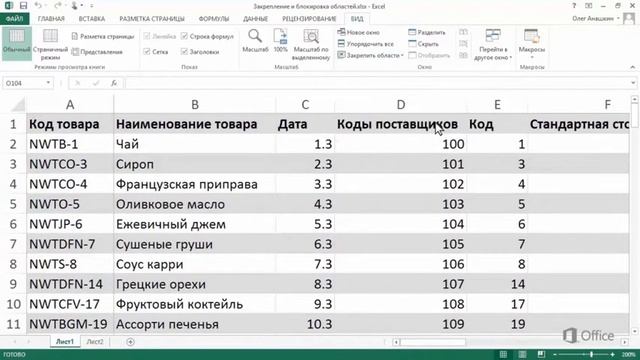Arrange All windows (Упорядочить все)
Screen dimensions: 640x360
tap(366, 44)
